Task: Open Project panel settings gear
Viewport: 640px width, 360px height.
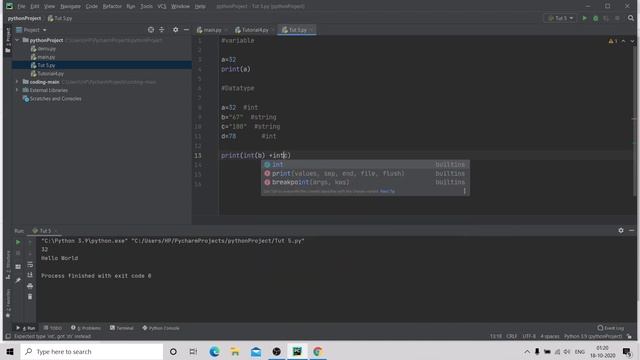Action: (176, 30)
